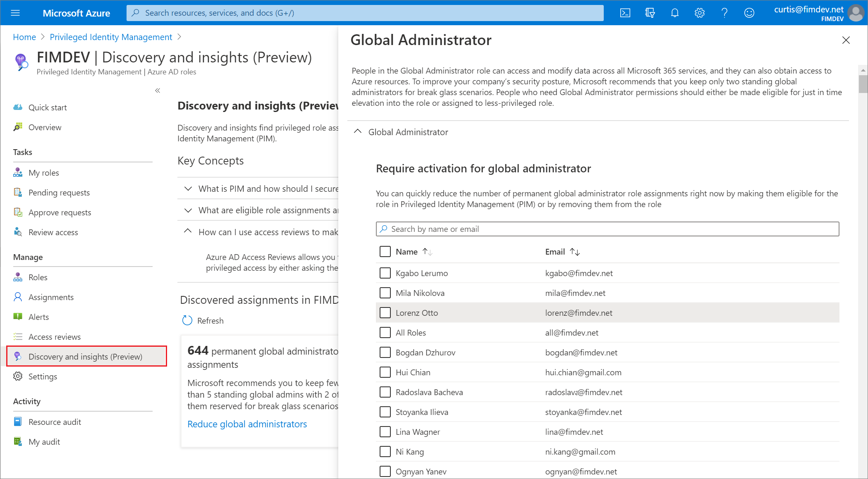868x479 pixels.
Task: Toggle checkbox next to Mila Nikolova
Action: coord(384,293)
